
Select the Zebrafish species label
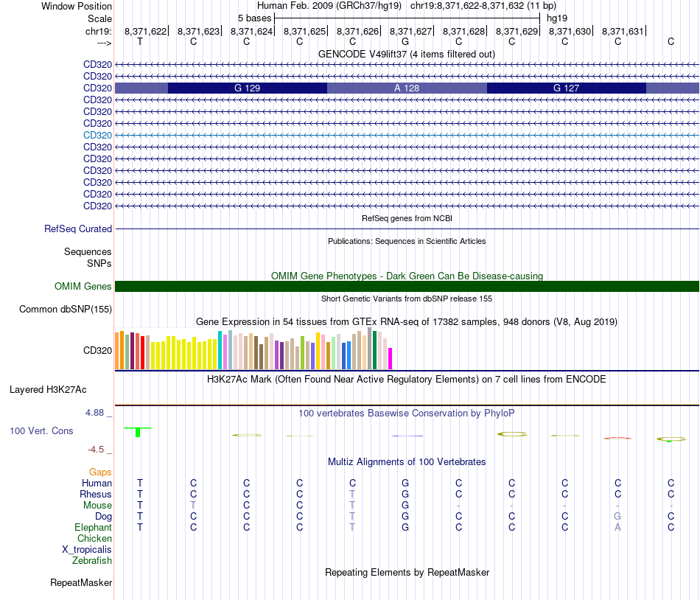(92, 560)
